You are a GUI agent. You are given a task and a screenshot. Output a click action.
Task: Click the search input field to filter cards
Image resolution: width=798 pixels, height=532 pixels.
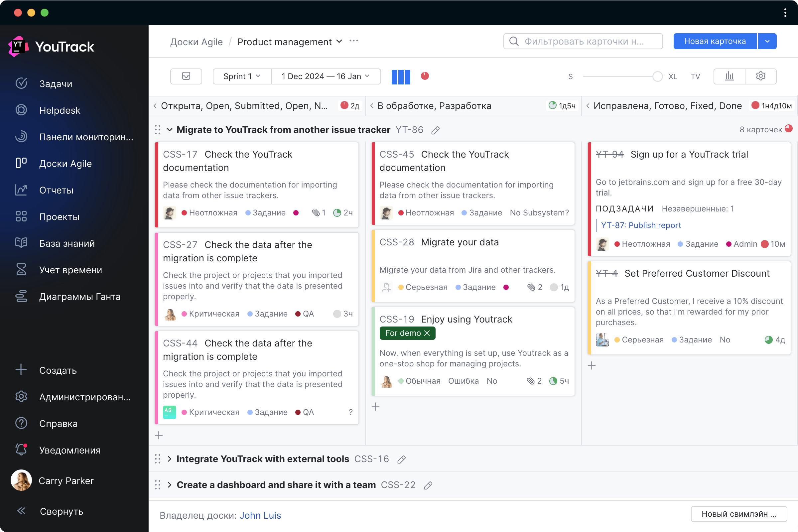click(584, 42)
